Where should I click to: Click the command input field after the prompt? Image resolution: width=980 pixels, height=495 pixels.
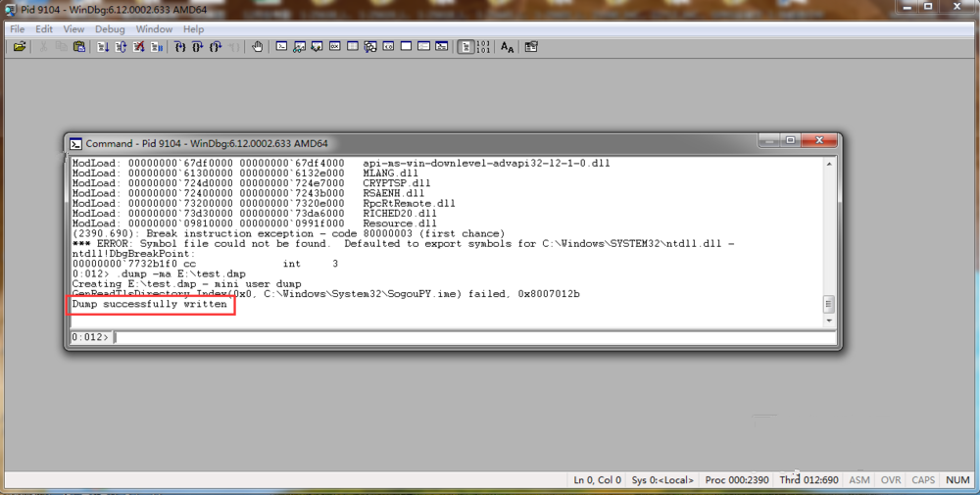473,337
